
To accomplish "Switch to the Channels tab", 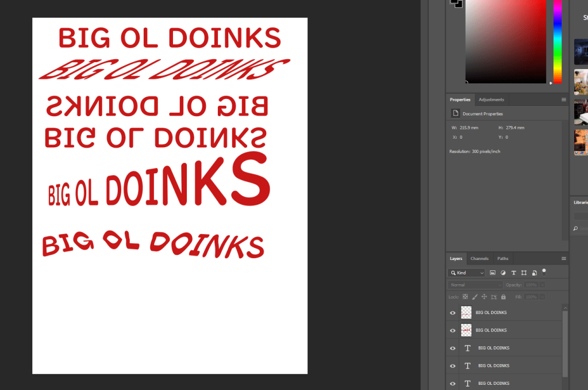I will click(x=479, y=259).
